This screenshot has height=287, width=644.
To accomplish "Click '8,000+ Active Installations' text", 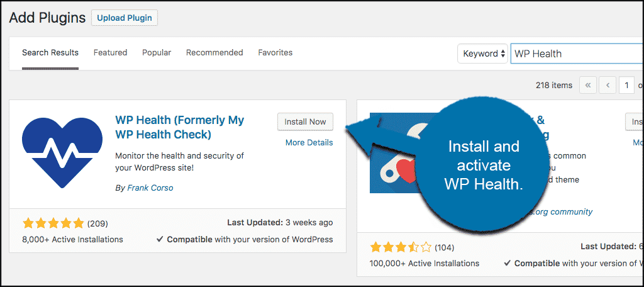I will (72, 239).
